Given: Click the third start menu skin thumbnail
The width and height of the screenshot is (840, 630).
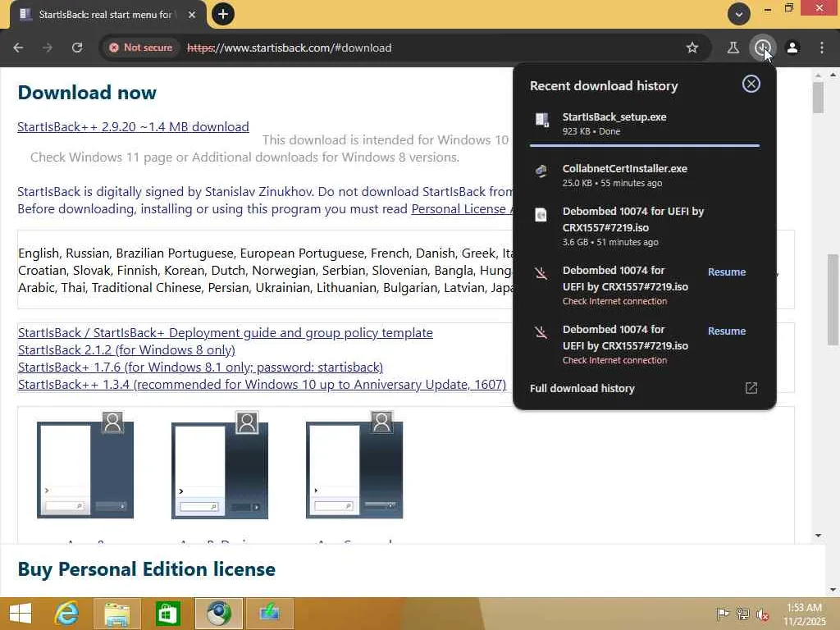Looking at the screenshot, I should 354,465.
